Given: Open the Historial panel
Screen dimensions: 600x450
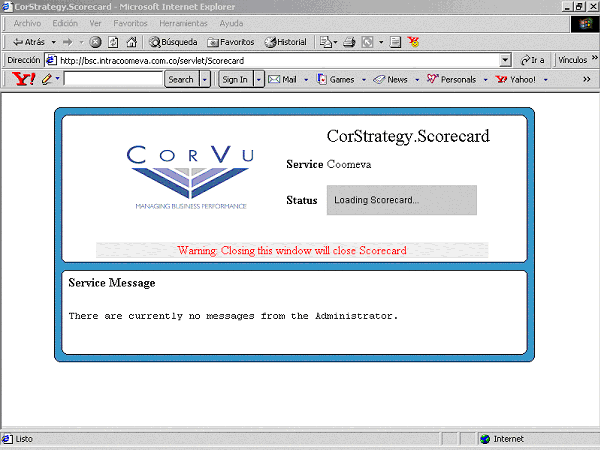Looking at the screenshot, I should click(286, 42).
